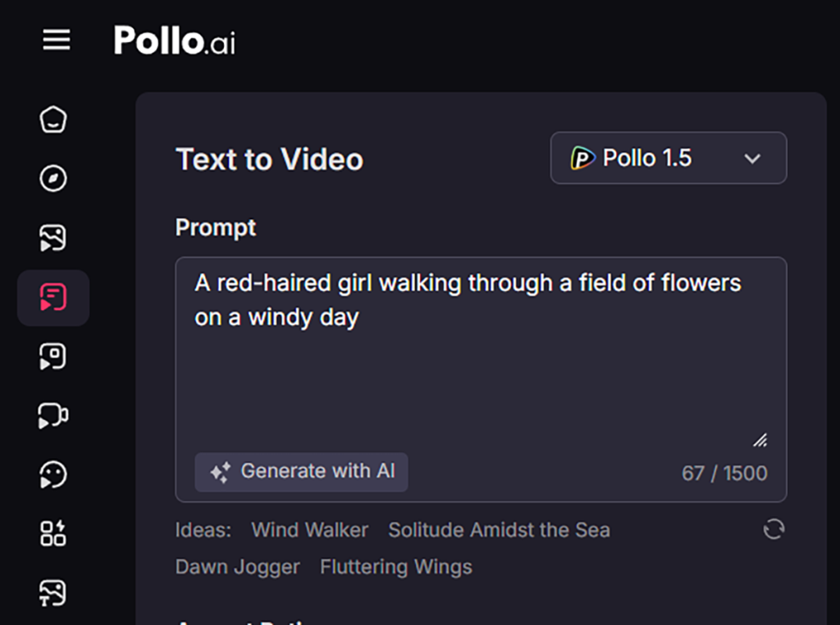The height and width of the screenshot is (625, 840).
Task: Click inside the Prompt text area
Action: click(x=481, y=369)
